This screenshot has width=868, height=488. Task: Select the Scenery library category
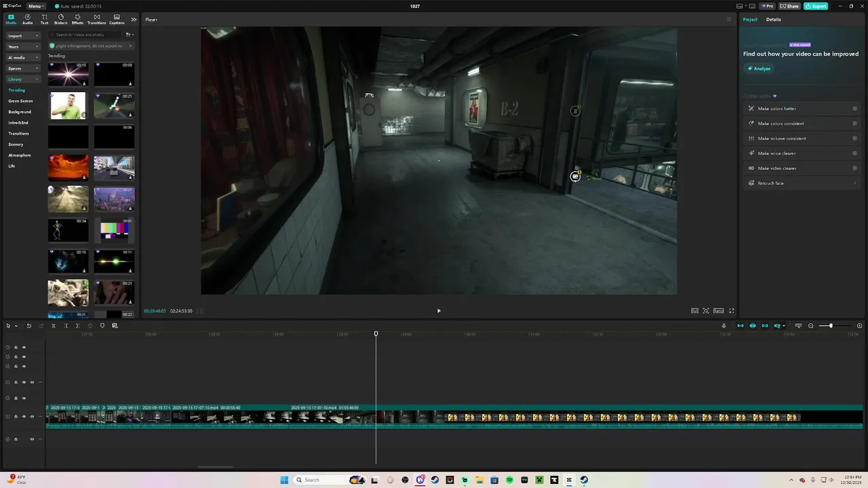(16, 144)
